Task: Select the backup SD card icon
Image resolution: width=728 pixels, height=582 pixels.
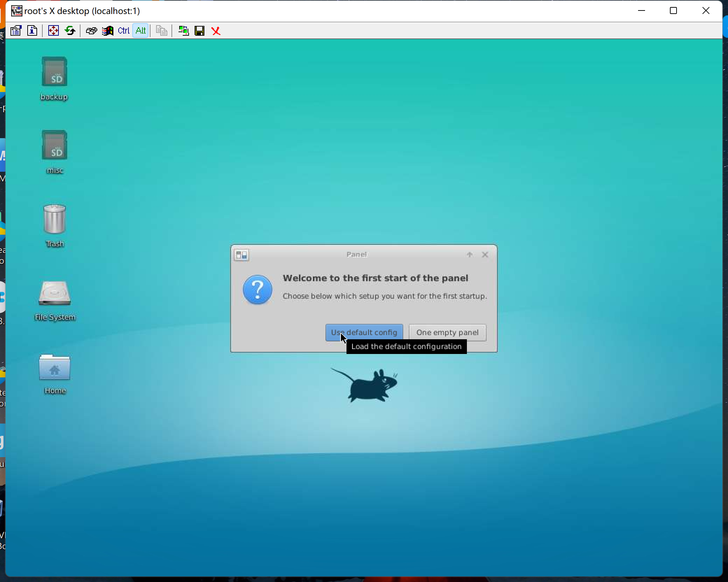Action: 54,72
